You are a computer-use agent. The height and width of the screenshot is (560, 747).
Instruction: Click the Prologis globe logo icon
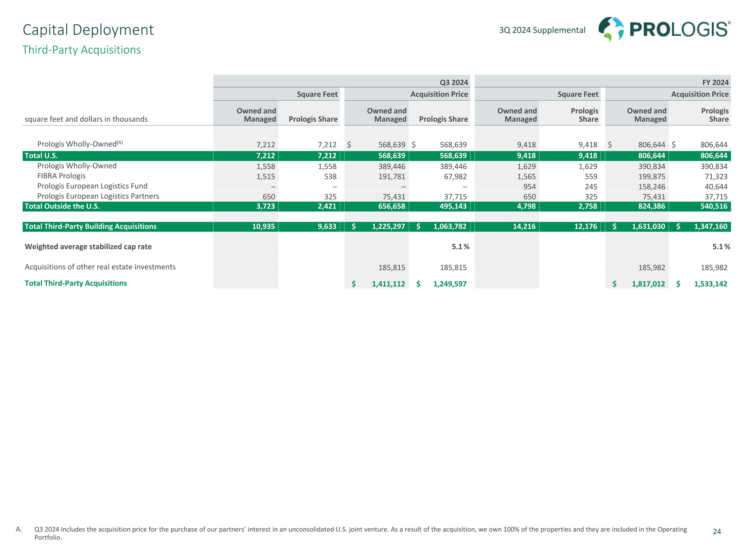[x=611, y=29]
